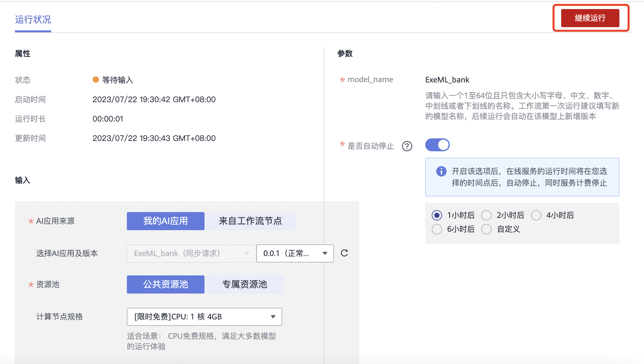Select the 来自工作流节点 source tab
The width and height of the screenshot is (644, 364).
(x=250, y=221)
